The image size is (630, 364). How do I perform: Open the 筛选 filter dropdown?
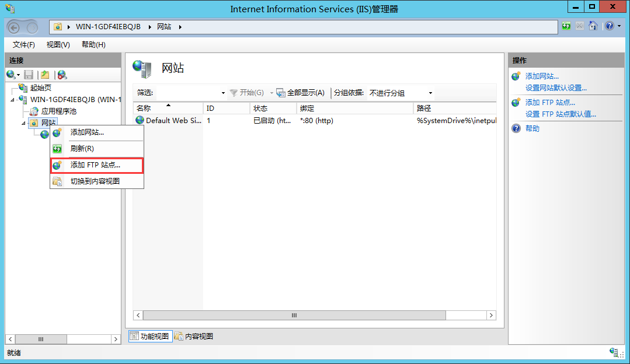[224, 93]
